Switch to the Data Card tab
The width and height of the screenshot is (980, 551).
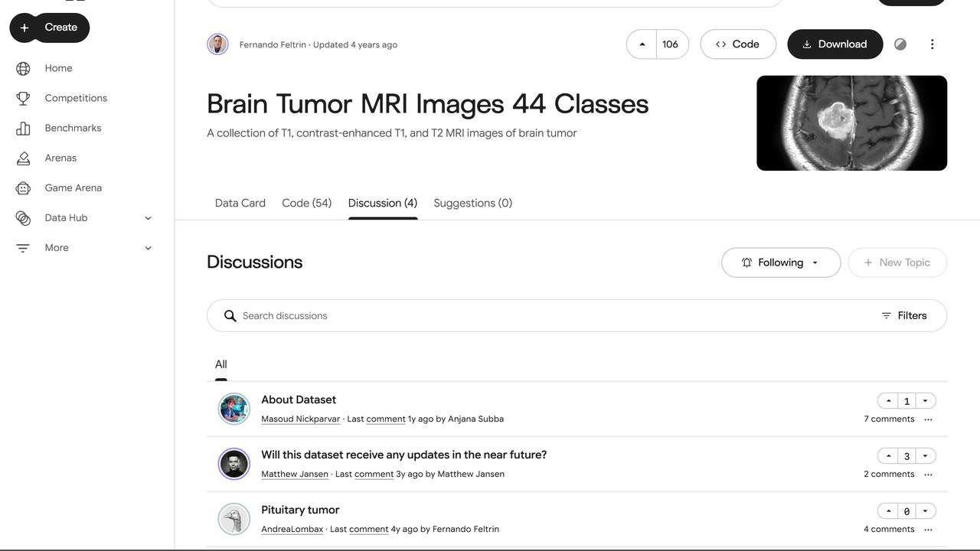coord(240,203)
